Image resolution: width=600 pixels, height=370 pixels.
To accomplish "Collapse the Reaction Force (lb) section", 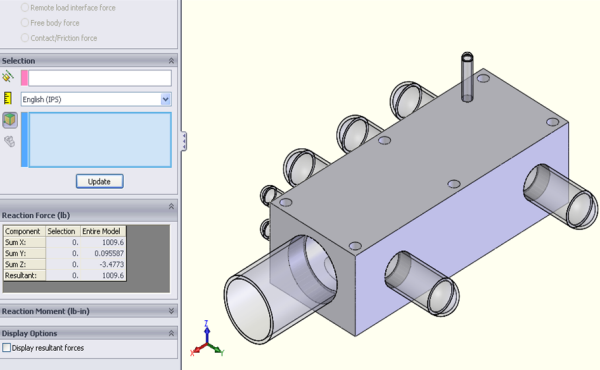I will click(171, 207).
